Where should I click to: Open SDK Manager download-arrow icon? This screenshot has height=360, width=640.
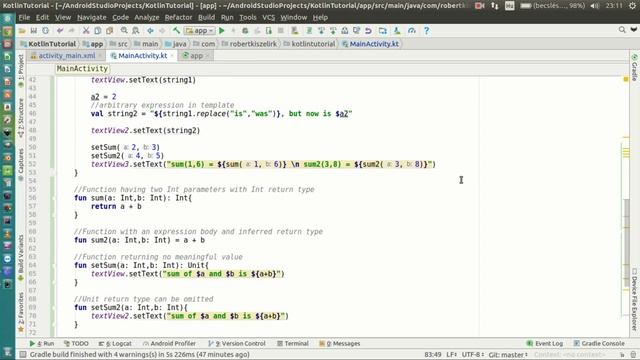397,31
